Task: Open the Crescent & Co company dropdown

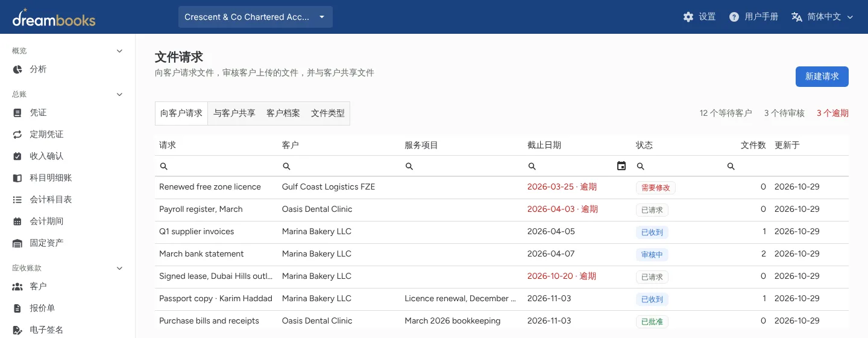Action: (256, 17)
